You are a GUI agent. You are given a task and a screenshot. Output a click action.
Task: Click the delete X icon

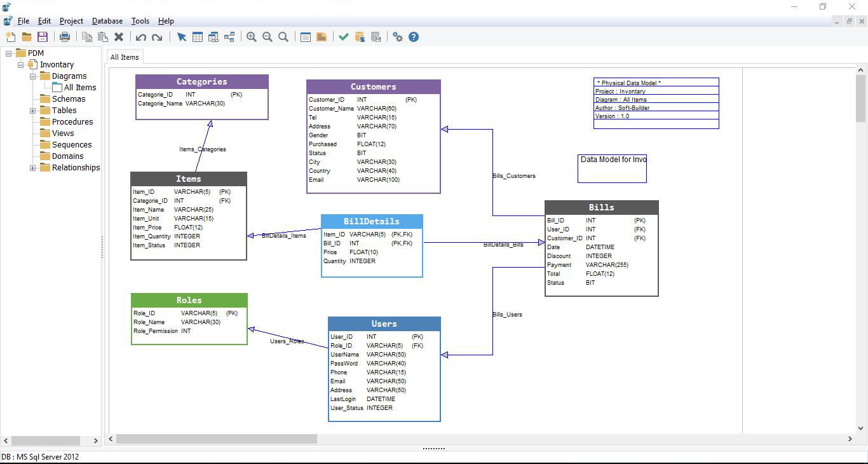pyautogui.click(x=119, y=37)
